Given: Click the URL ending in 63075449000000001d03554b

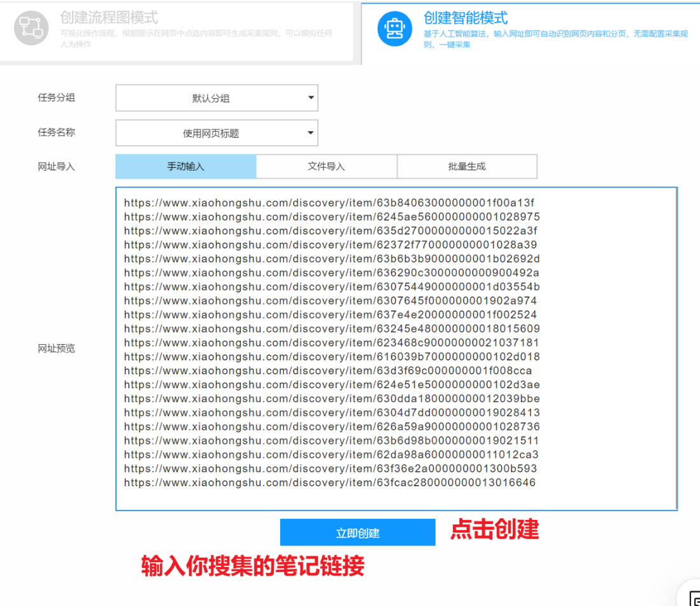Looking at the screenshot, I should click(332, 287).
